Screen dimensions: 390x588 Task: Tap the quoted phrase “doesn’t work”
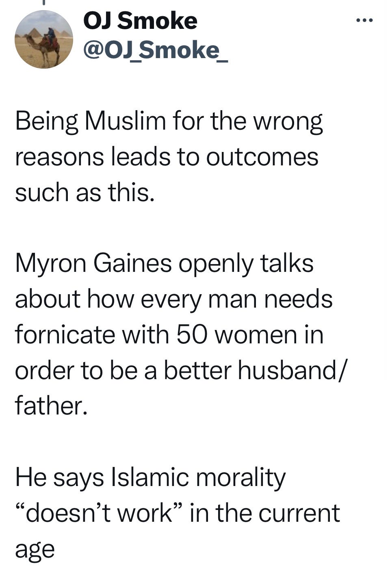[x=99, y=513]
